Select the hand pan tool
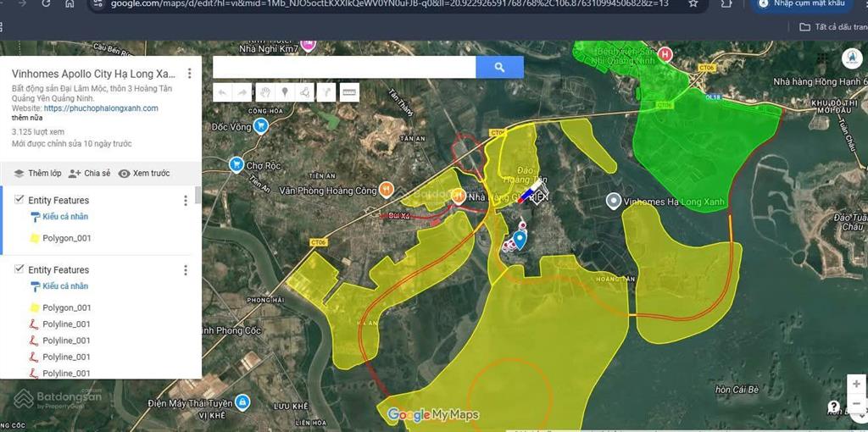This screenshot has width=868, height=432. [264, 92]
